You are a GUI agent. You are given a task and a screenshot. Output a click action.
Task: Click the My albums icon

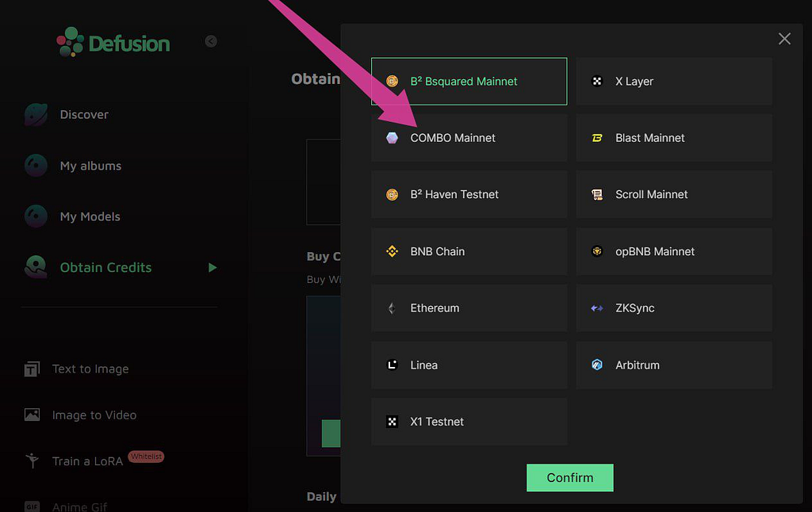pos(36,166)
